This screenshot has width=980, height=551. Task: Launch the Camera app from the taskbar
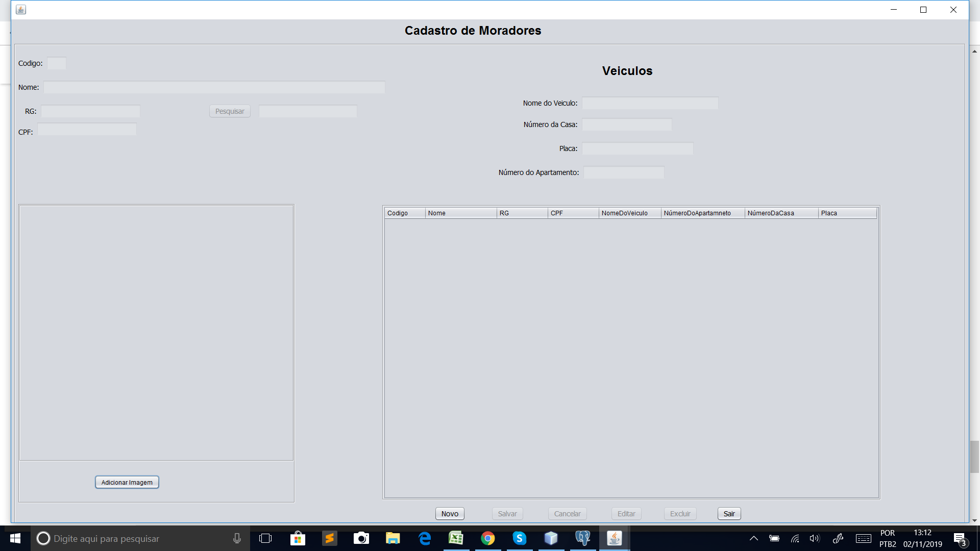pos(361,539)
